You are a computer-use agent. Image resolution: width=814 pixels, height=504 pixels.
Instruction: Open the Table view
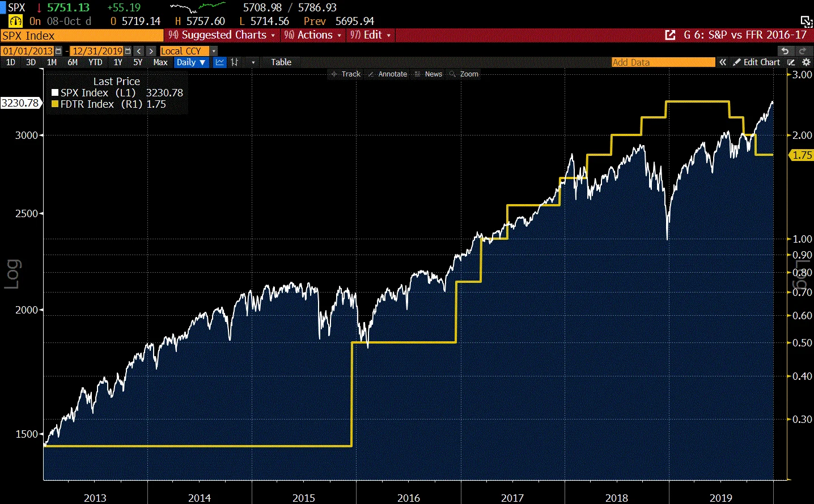click(280, 62)
